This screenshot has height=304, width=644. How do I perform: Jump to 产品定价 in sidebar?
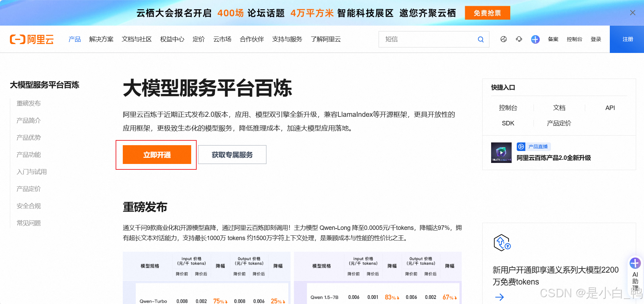point(29,189)
